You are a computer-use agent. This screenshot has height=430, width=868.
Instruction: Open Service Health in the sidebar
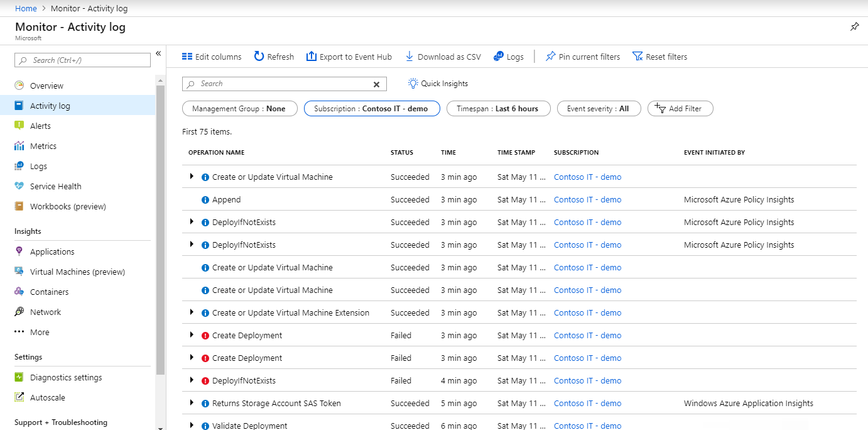(x=55, y=186)
